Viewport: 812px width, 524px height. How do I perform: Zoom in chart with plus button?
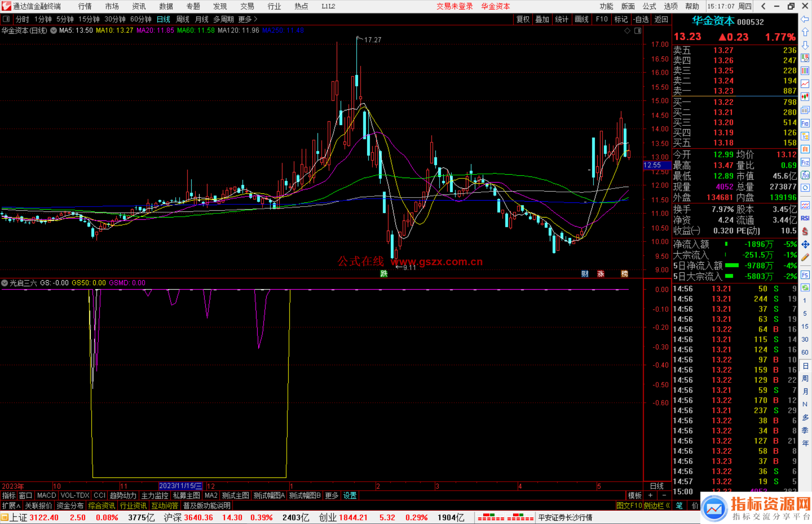click(x=651, y=495)
